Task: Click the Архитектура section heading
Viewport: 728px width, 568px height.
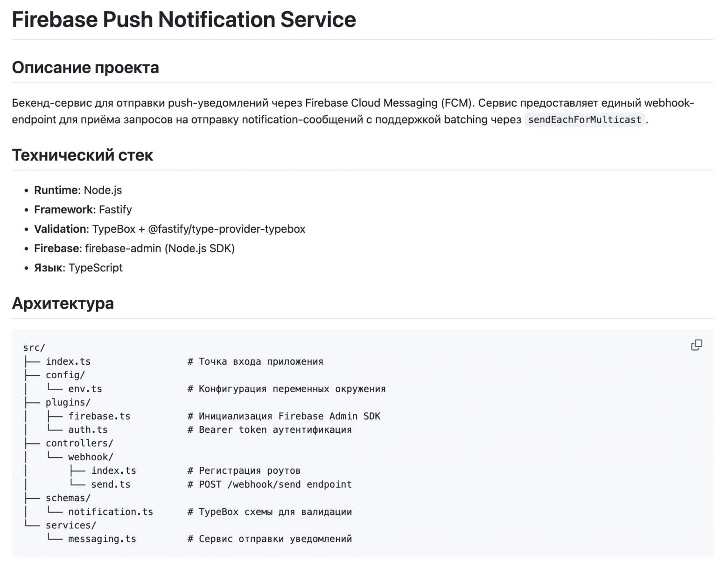Action: [x=63, y=303]
